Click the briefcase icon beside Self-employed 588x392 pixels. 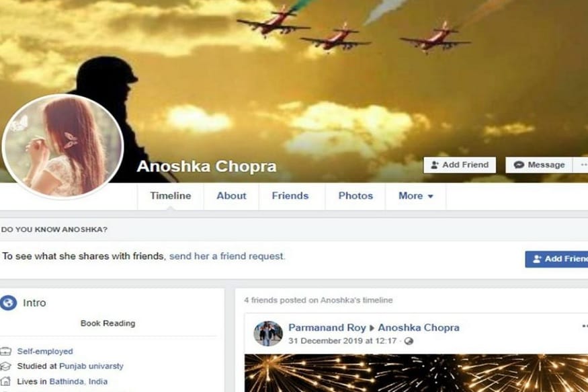click(5, 352)
